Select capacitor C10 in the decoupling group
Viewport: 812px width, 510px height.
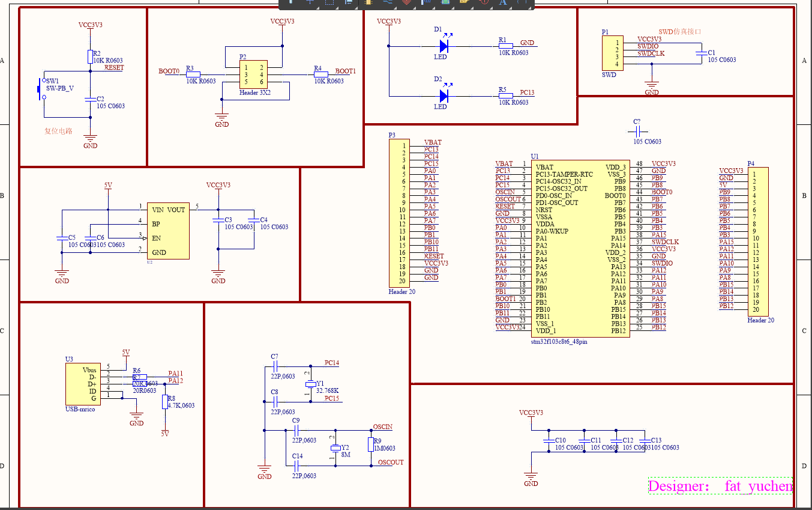click(547, 440)
